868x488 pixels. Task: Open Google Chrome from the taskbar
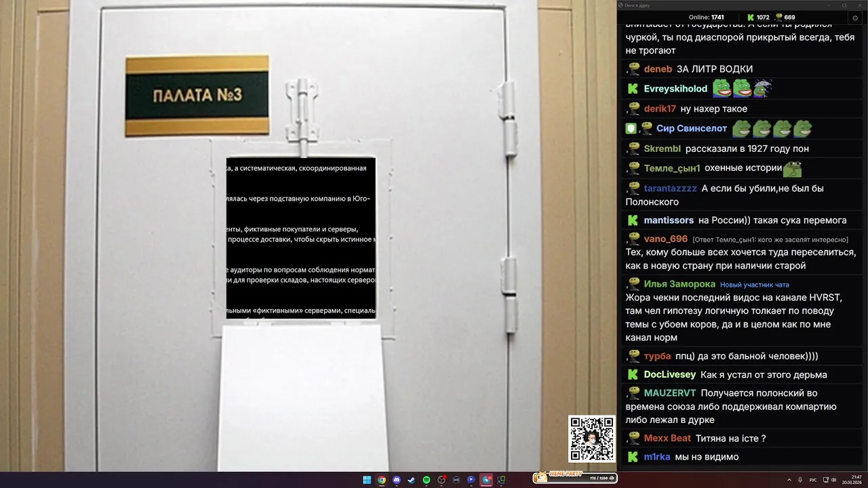click(x=382, y=480)
